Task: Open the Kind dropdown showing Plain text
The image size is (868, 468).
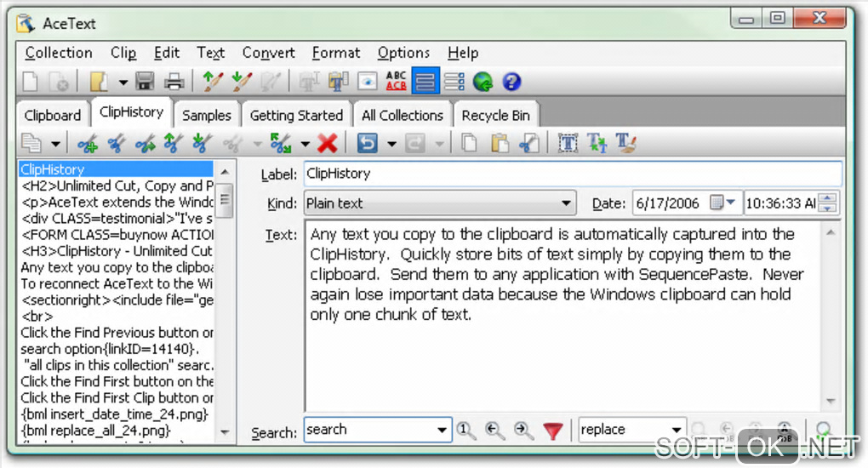Action: pyautogui.click(x=566, y=203)
